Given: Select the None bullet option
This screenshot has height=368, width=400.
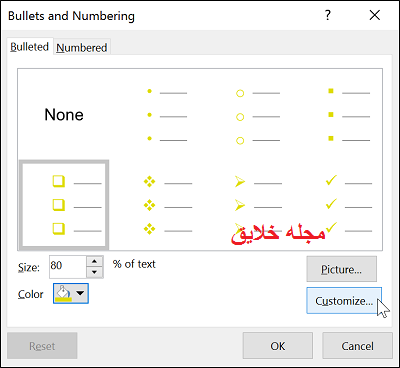Looking at the screenshot, I should 64,115.
